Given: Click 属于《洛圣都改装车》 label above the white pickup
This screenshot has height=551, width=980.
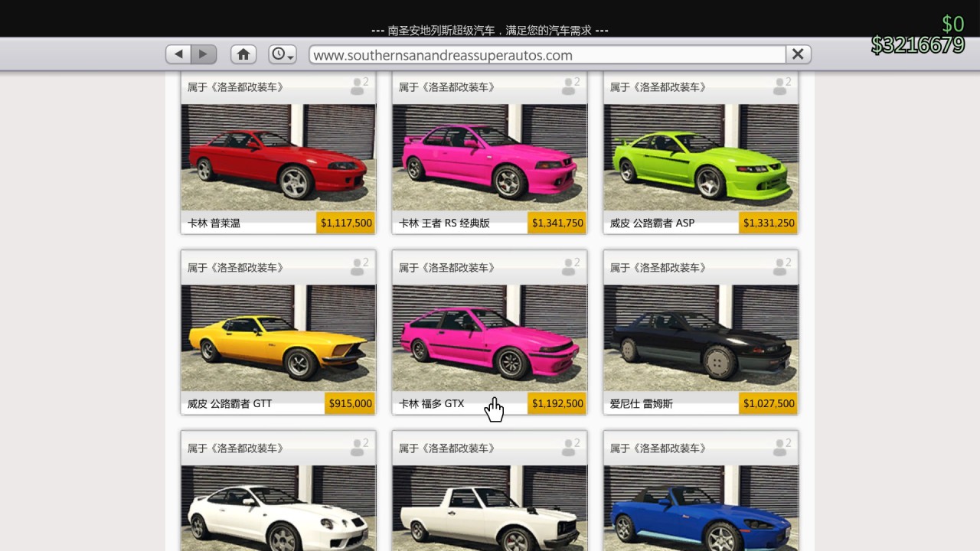Looking at the screenshot, I should tap(447, 448).
